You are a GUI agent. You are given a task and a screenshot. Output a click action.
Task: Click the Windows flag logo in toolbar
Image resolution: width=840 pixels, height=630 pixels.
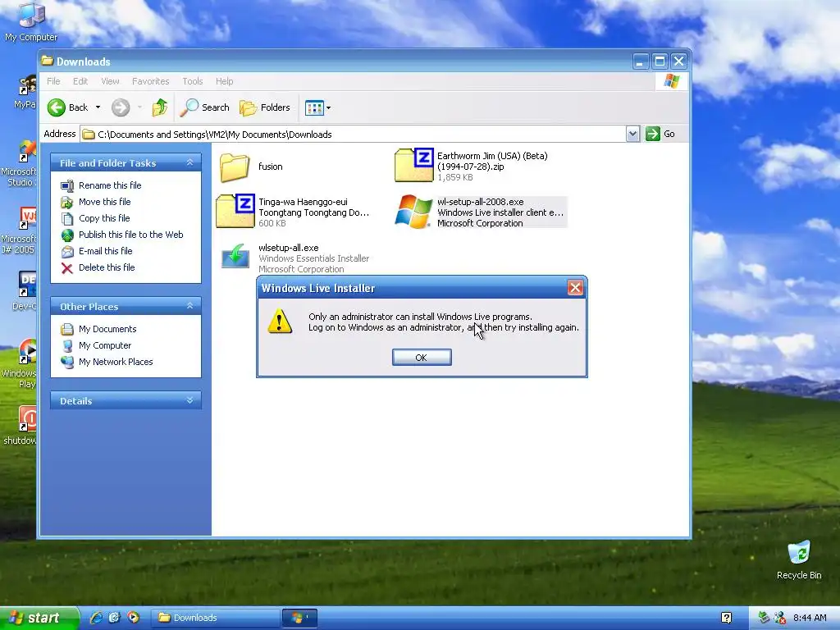[x=671, y=81]
